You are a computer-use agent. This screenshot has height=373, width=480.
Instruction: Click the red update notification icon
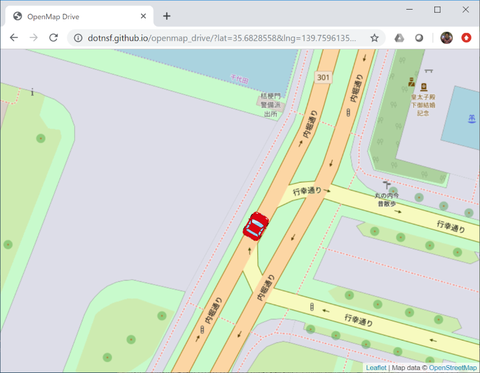coord(466,38)
